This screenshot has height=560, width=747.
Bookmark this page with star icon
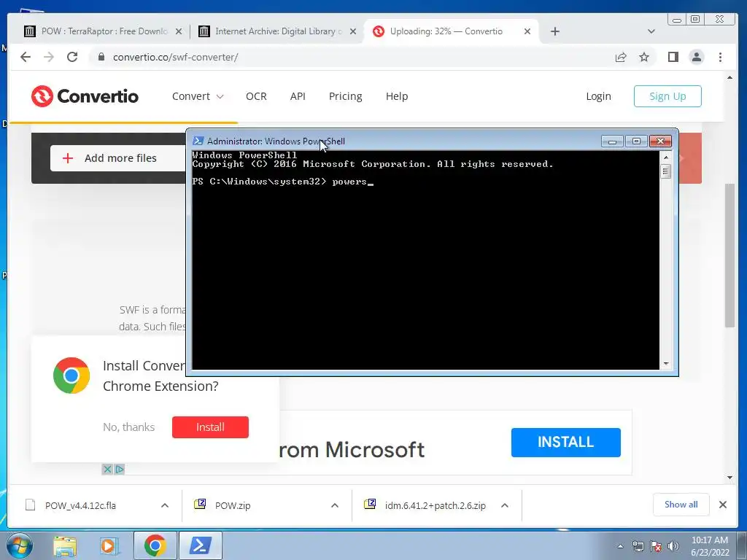(x=644, y=57)
